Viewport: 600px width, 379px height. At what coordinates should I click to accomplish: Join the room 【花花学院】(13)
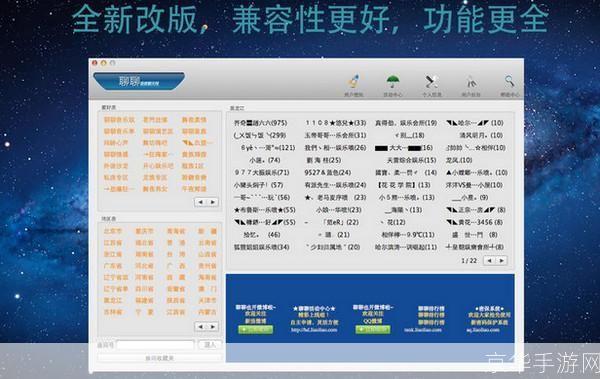click(404, 185)
